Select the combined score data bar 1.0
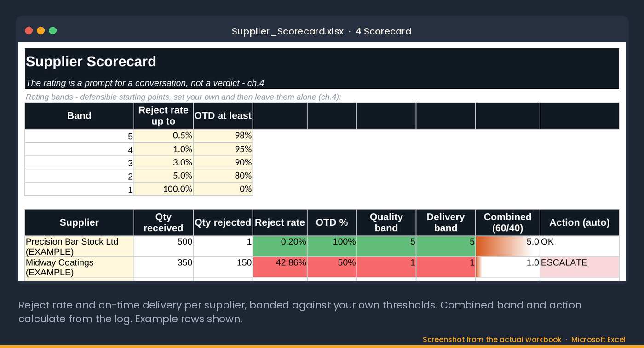 508,267
